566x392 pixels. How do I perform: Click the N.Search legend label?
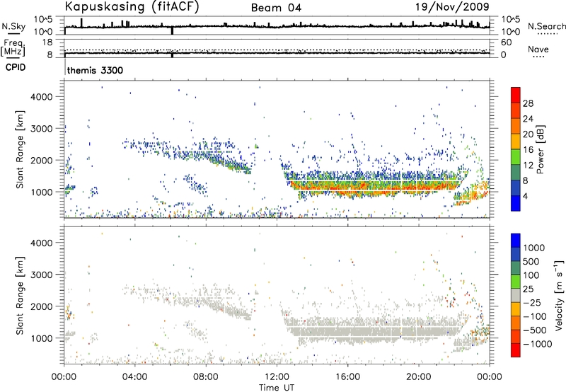coord(546,26)
